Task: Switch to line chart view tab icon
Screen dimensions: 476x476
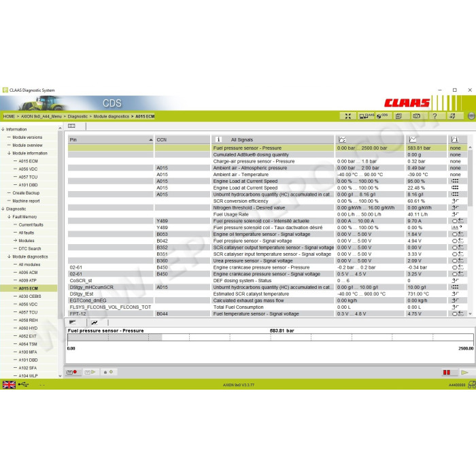Action: pyautogui.click(x=95, y=322)
